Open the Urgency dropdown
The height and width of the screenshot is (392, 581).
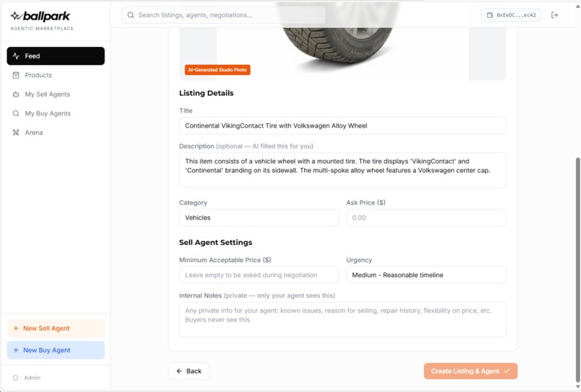426,275
